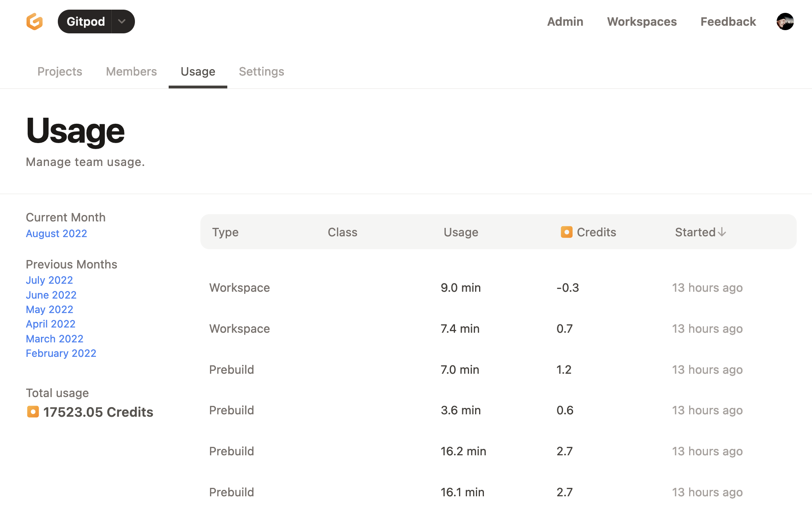The image size is (812, 520).
Task: Show July 2022 usage
Action: (x=49, y=280)
